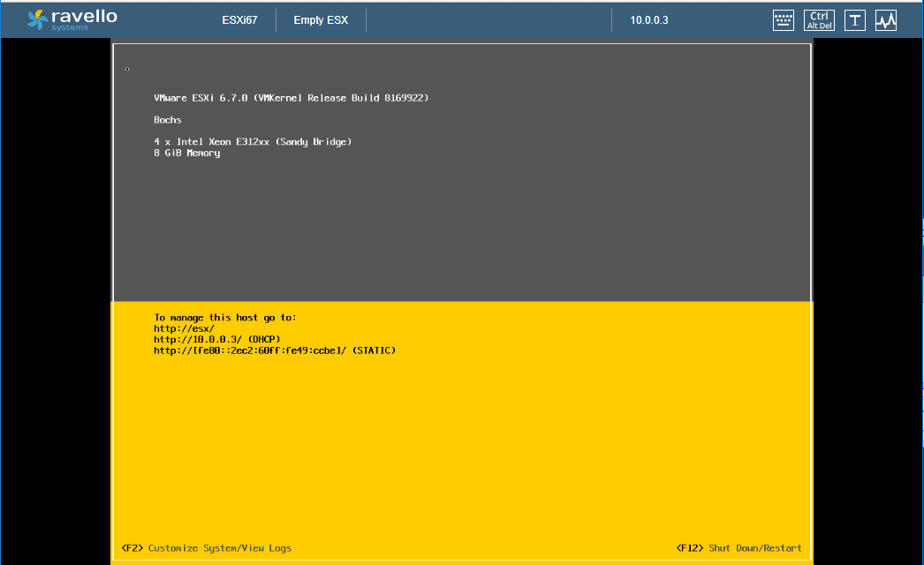Send Ctrl Alt Del to the VM
This screenshot has width=924, height=565.
pyautogui.click(x=819, y=20)
